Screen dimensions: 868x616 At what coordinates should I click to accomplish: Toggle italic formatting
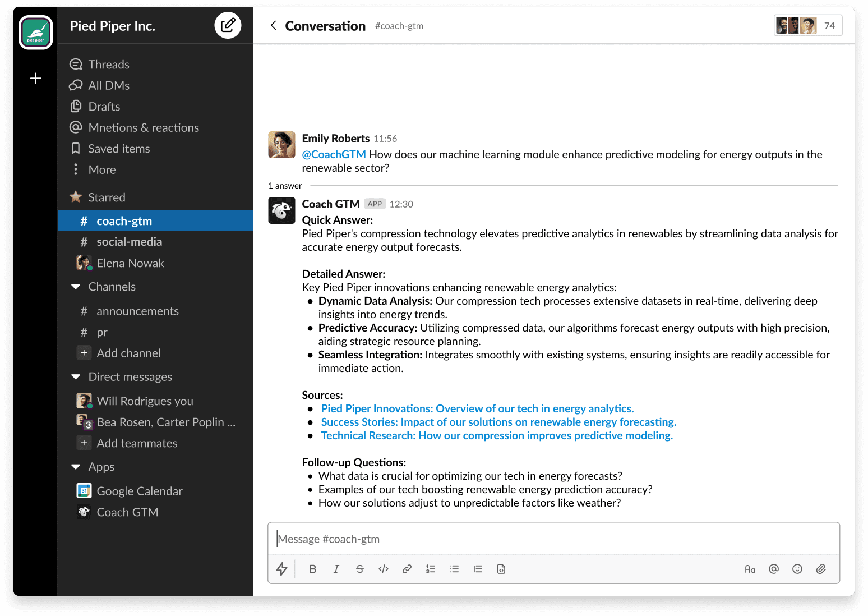[x=336, y=569]
